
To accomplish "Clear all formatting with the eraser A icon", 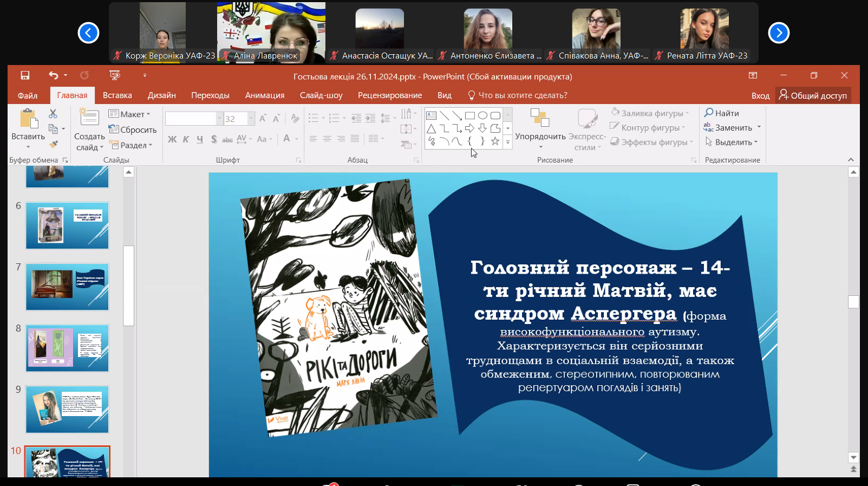I will click(x=295, y=119).
